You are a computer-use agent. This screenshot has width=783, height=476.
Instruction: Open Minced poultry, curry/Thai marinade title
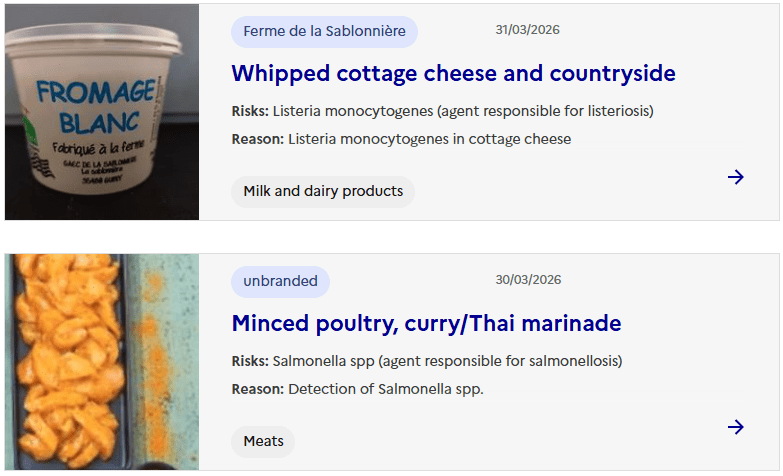click(426, 323)
